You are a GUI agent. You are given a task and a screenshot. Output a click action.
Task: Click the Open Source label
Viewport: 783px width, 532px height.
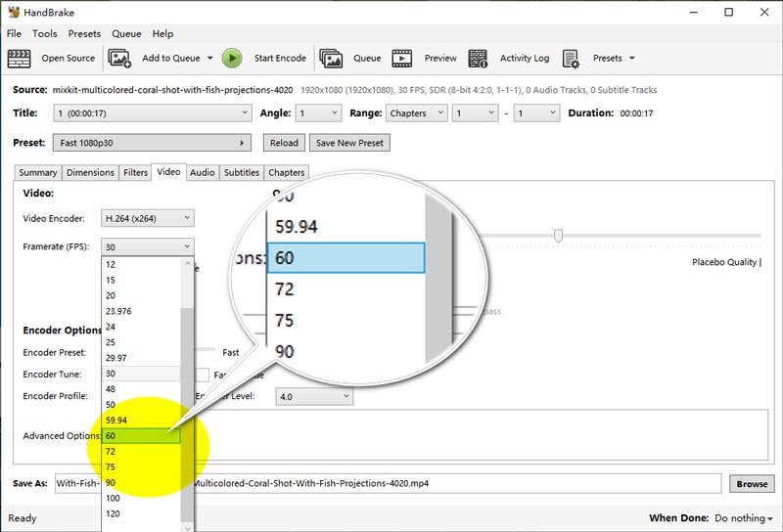coord(69,59)
